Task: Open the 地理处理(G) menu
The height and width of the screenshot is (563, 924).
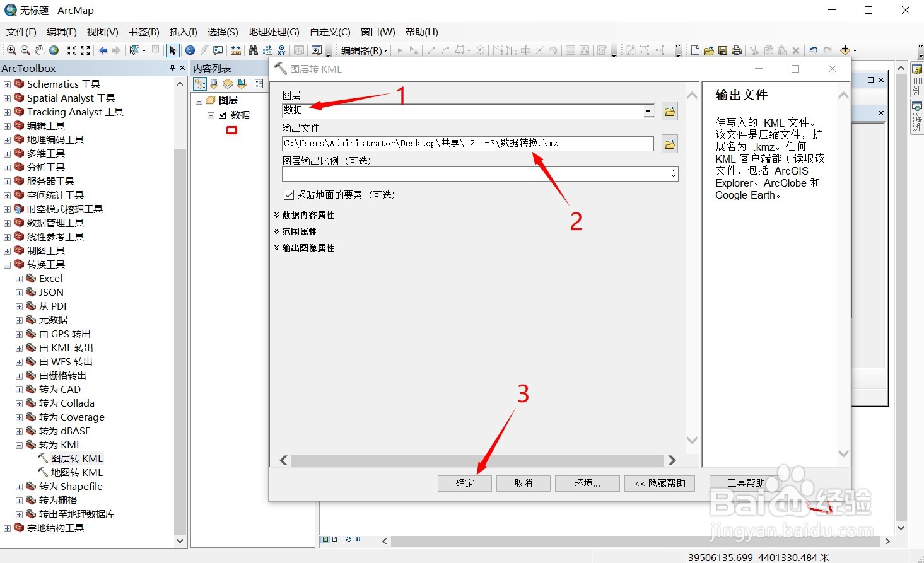Action: pos(272,32)
